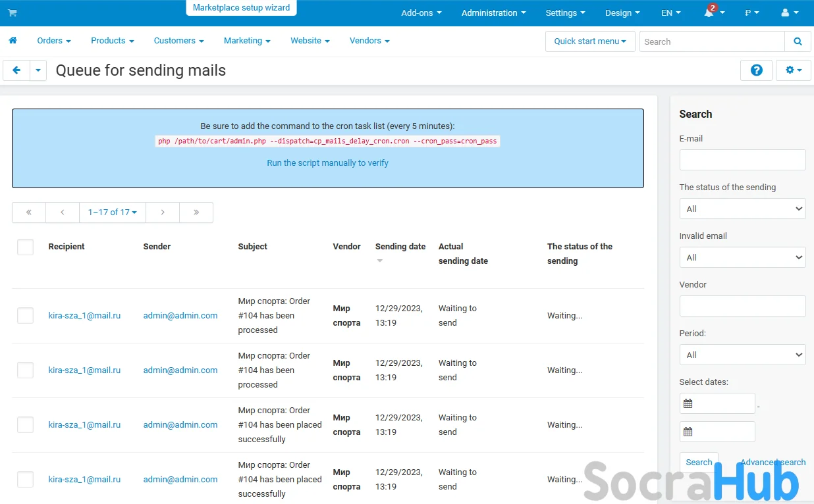Open the notifications bell icon
Screen dimensions: 814x504
pos(709,13)
